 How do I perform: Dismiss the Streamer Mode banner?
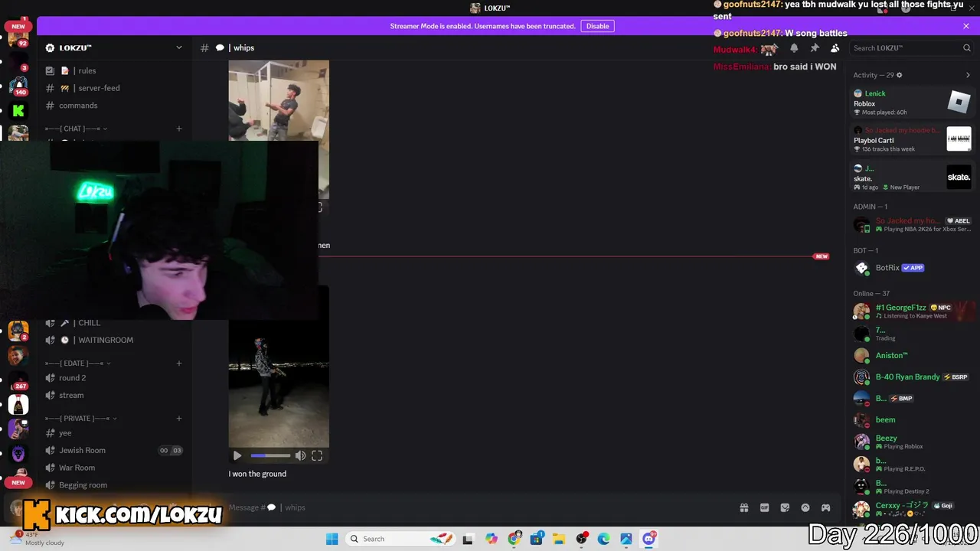coord(966,26)
